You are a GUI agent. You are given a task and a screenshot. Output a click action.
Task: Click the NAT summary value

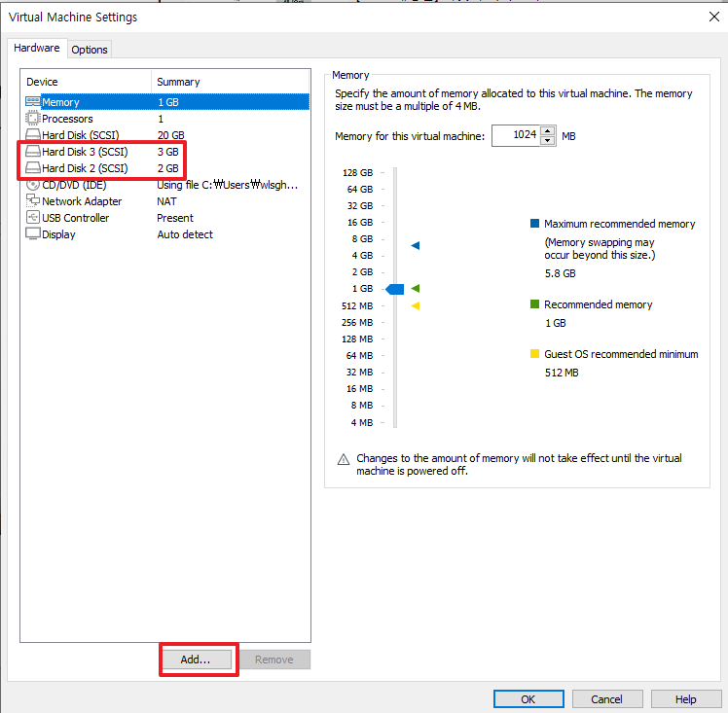pos(166,201)
